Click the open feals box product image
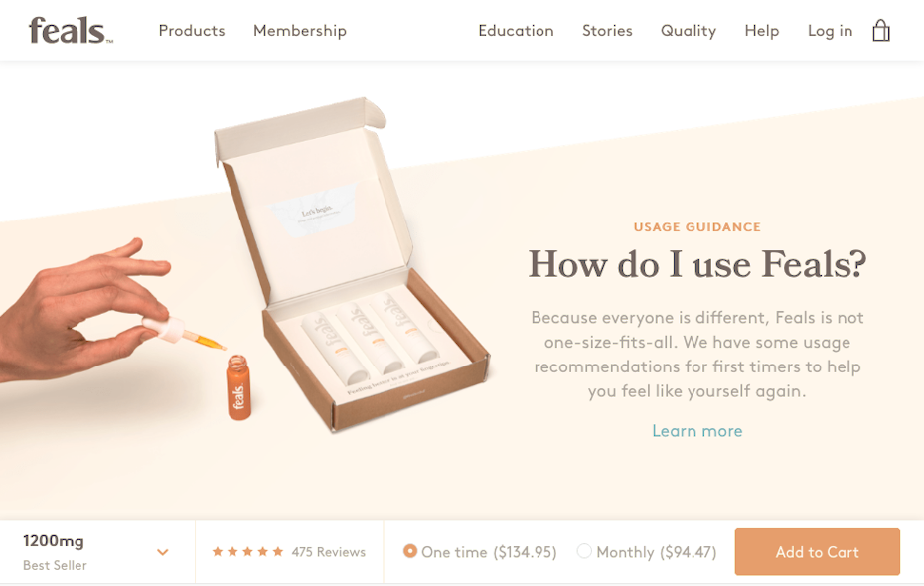 352,264
